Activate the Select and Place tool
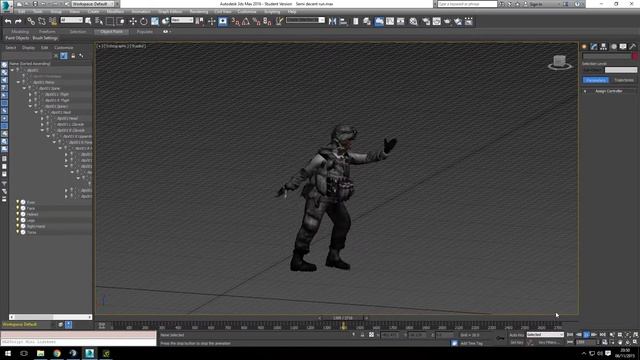Screen dimensions: 640x360 [x=166, y=21]
